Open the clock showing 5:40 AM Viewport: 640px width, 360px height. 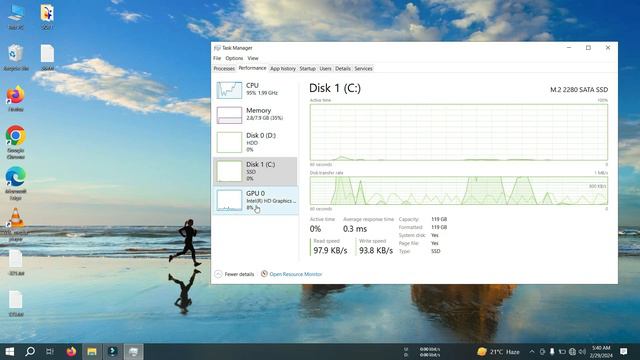point(601,351)
